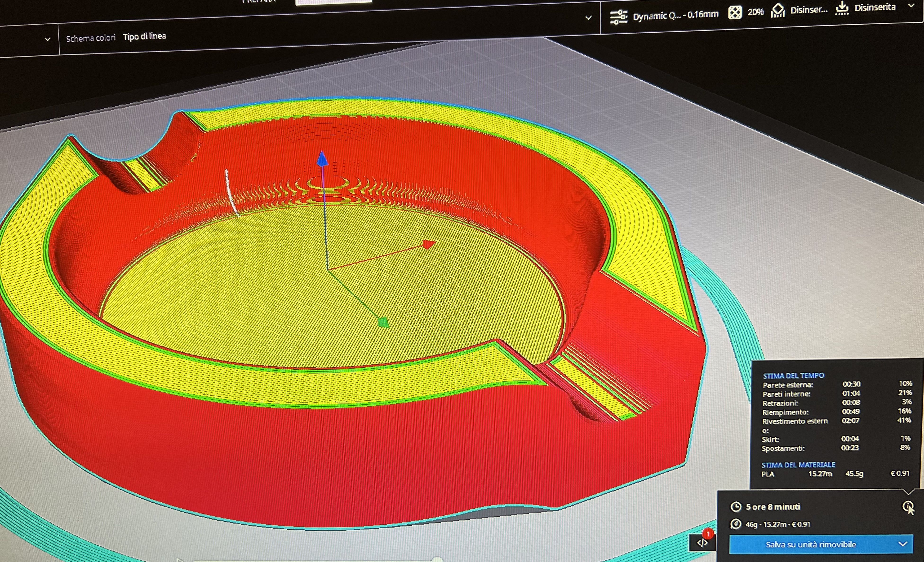Click the time estimate info icon
924x562 pixels.
(x=907, y=507)
